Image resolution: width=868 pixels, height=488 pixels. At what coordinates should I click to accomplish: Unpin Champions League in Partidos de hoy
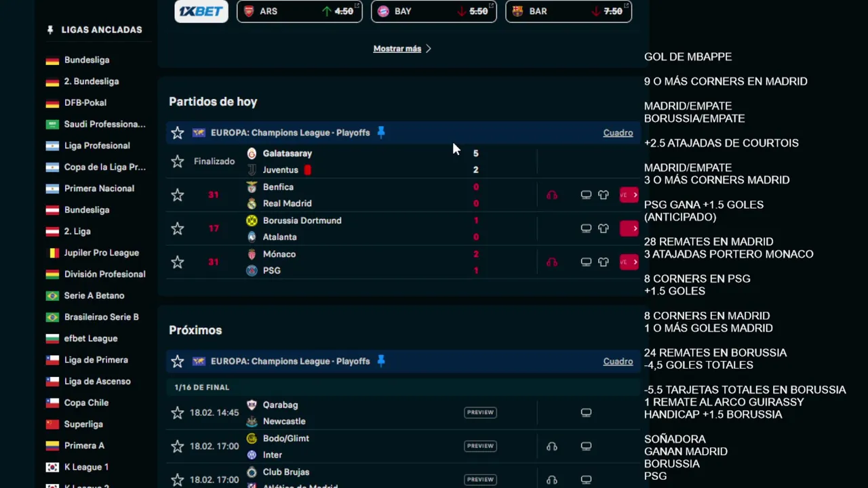point(381,133)
